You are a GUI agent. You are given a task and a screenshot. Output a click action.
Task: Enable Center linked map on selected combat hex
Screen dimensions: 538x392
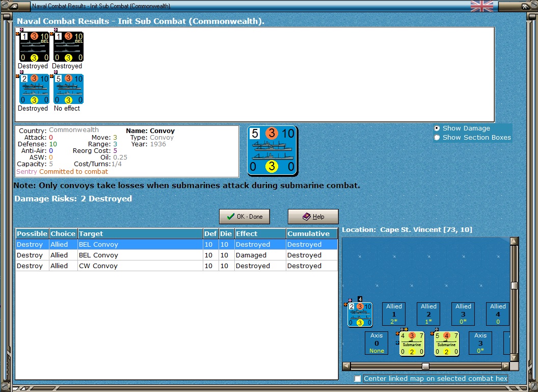[358, 378]
